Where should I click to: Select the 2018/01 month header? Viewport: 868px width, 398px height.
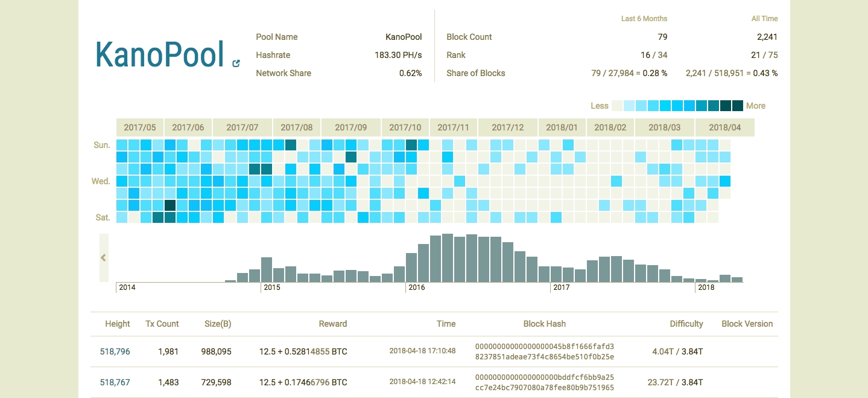pyautogui.click(x=562, y=127)
